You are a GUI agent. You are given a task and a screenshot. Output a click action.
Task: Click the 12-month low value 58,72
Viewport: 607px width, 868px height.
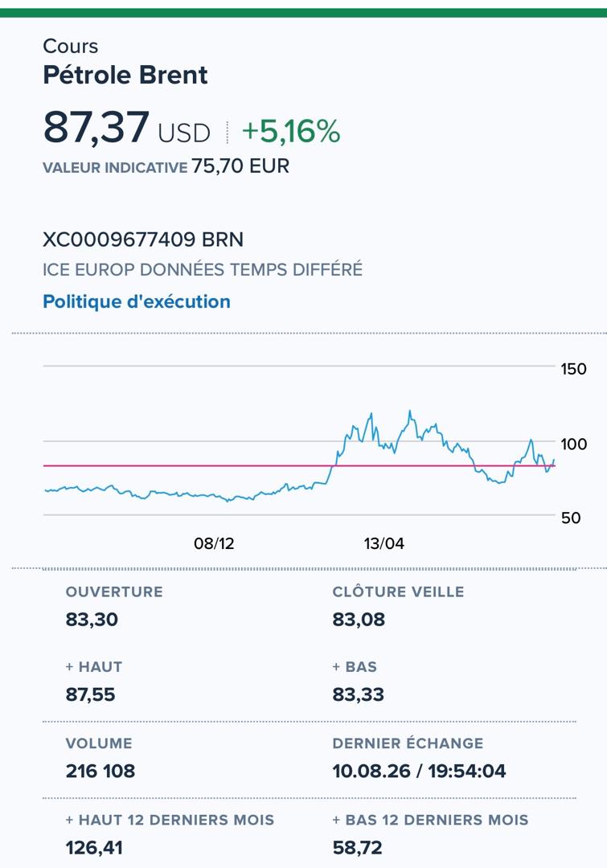click(x=357, y=848)
